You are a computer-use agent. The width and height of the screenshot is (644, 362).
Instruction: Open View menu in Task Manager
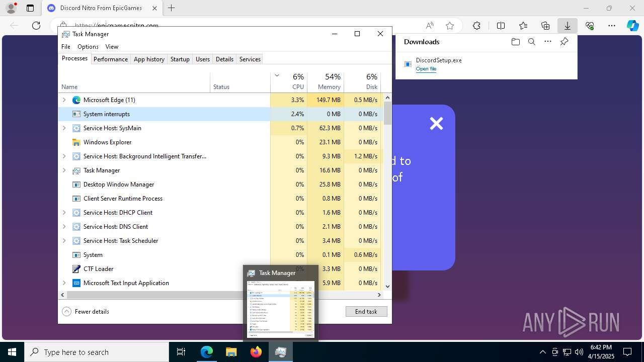[112, 47]
